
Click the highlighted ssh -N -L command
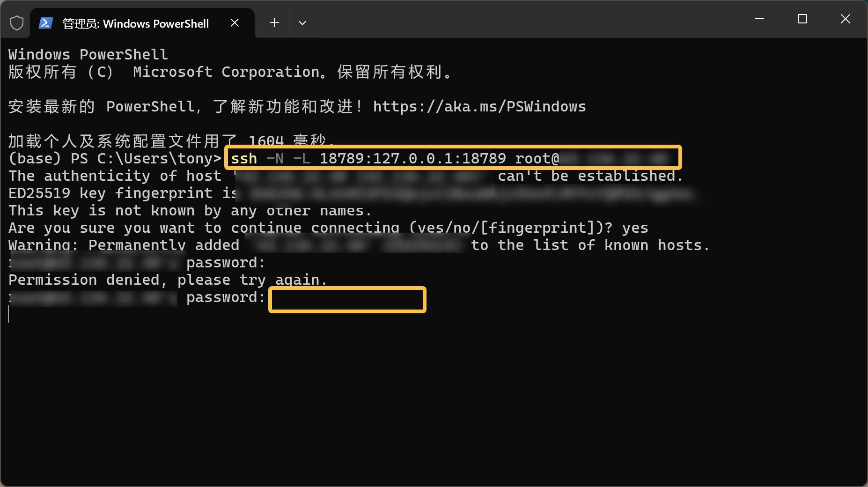(452, 158)
